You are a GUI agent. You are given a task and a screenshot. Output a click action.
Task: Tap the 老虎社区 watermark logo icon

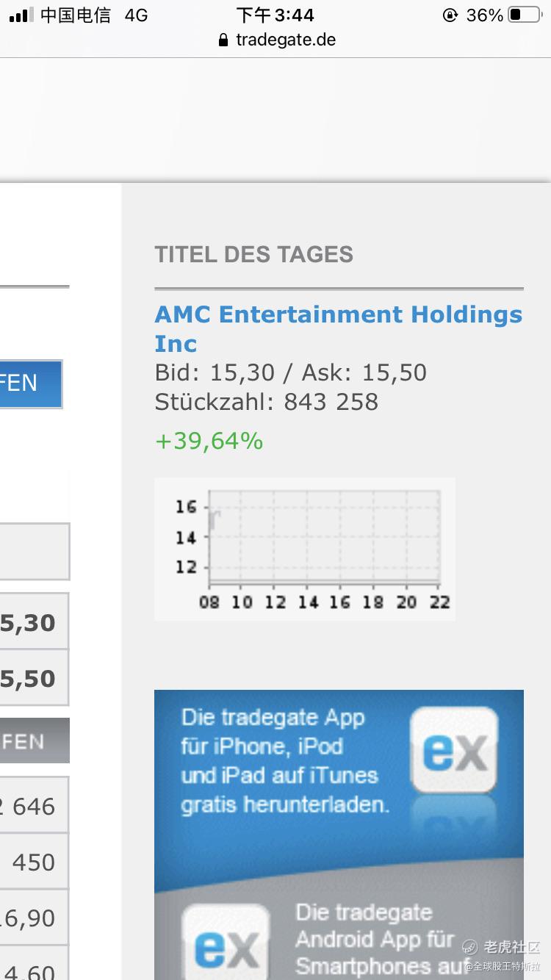click(470, 947)
